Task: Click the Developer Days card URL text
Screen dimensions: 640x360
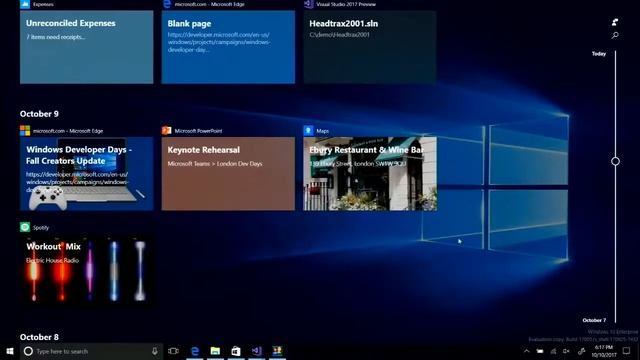Action: click(77, 182)
